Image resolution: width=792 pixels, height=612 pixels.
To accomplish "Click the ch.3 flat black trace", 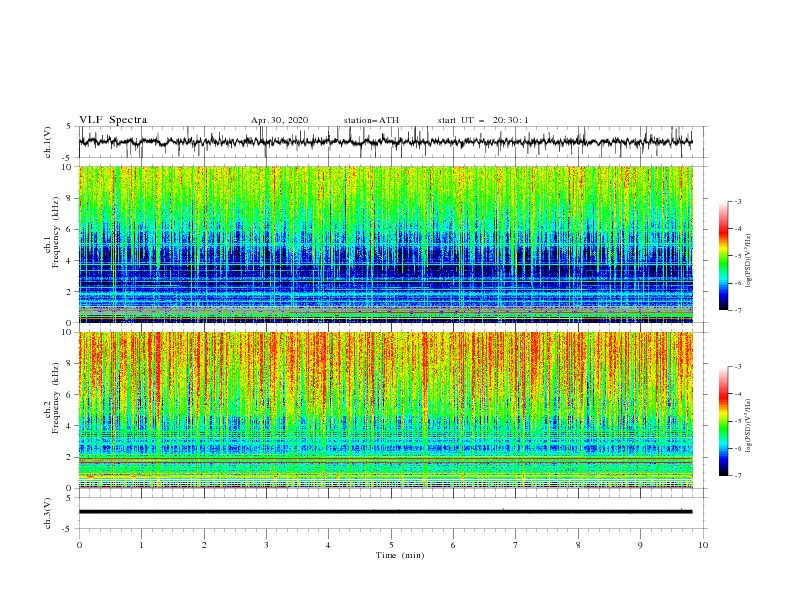I will (x=386, y=512).
